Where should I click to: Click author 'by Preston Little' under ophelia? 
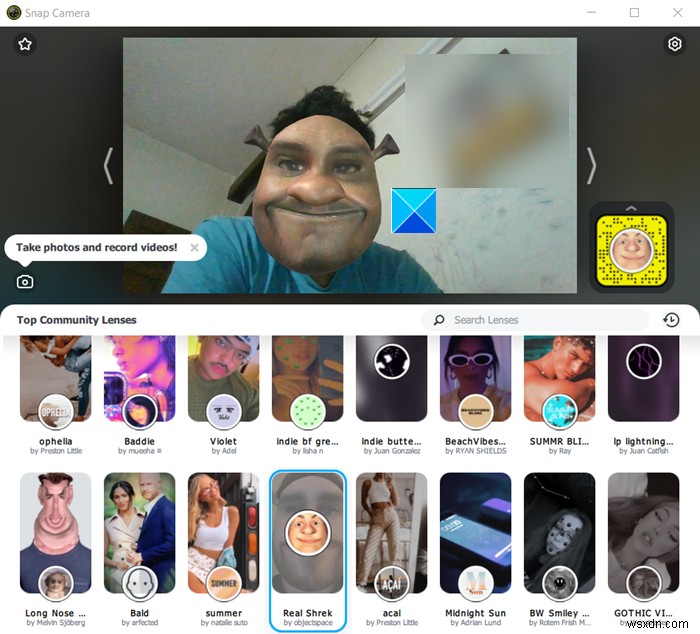(x=56, y=451)
